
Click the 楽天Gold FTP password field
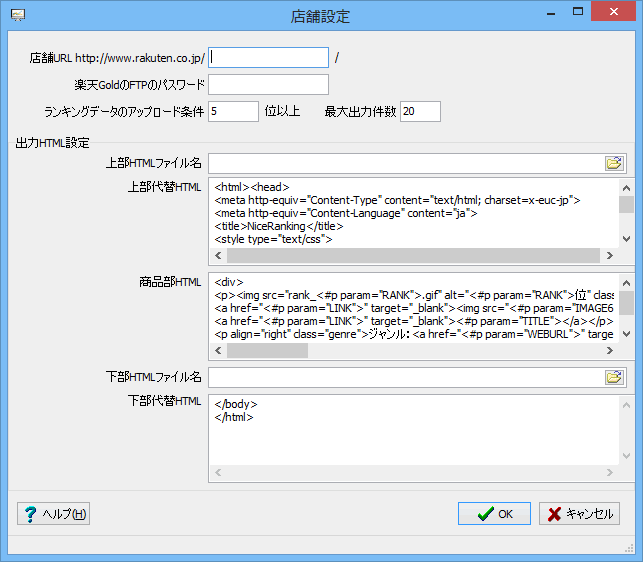(268, 84)
